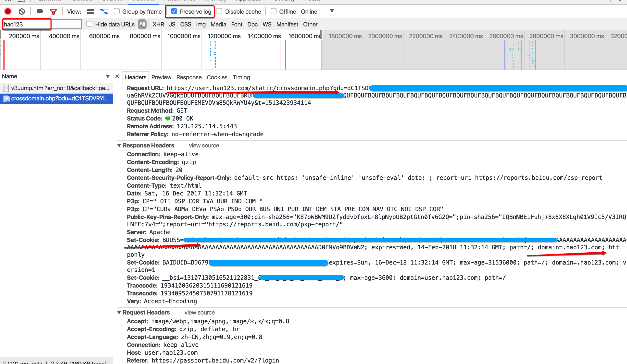Screen dimensions: 627x364
Task: Check the Offline checkbox
Action: pyautogui.click(x=273, y=11)
